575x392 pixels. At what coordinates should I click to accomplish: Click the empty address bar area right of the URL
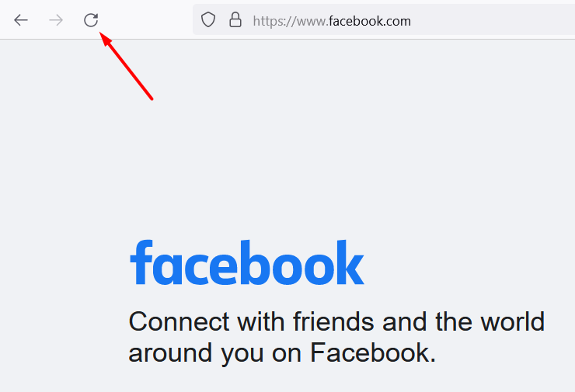point(493,19)
